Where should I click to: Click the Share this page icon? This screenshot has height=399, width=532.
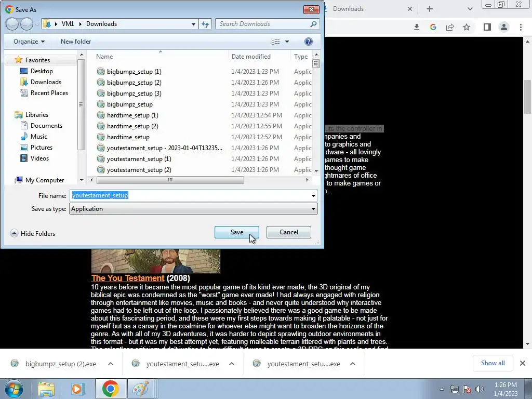click(x=450, y=27)
